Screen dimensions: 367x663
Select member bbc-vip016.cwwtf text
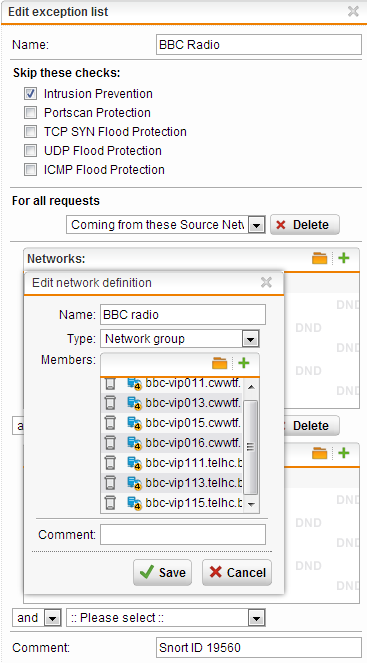pyautogui.click(x=194, y=443)
